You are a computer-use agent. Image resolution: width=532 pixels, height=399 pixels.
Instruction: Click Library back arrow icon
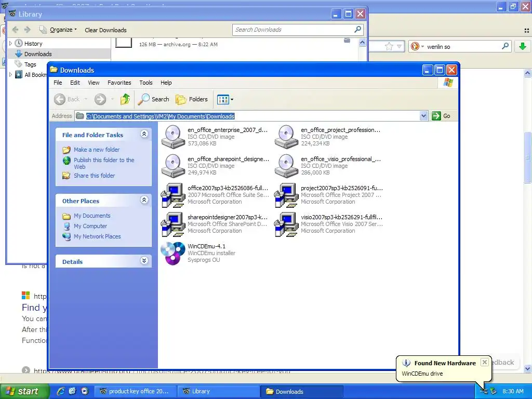coord(15,30)
